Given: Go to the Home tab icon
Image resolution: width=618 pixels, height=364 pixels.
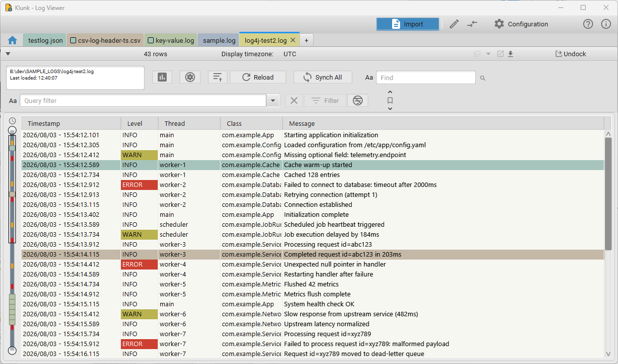Looking at the screenshot, I should point(12,40).
